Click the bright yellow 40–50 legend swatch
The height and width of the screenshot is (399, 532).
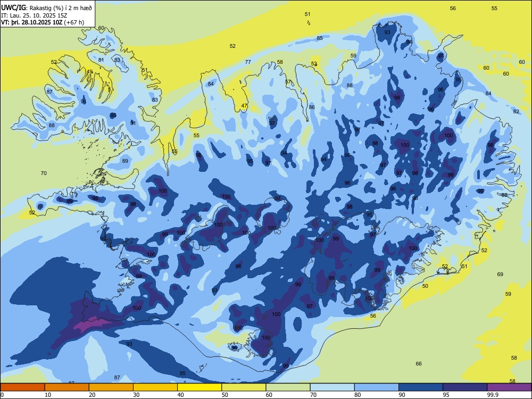(199, 387)
